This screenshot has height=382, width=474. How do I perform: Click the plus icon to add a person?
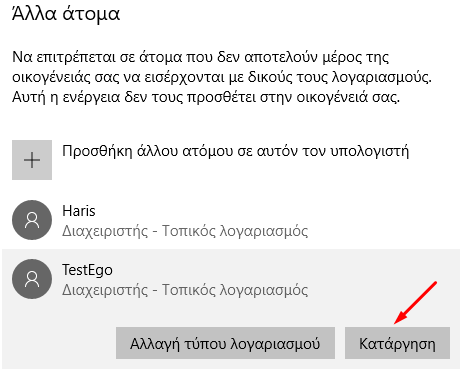32,160
